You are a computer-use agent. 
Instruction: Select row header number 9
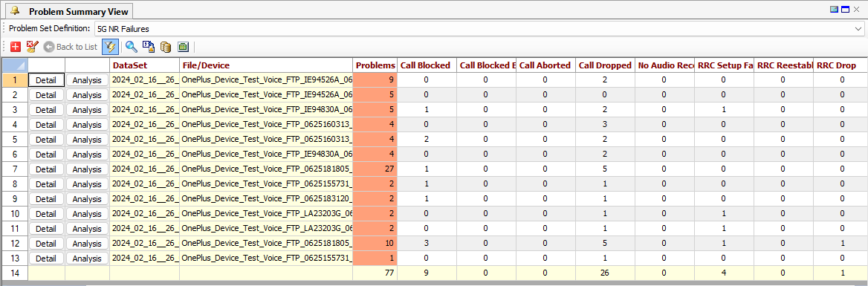15,198
